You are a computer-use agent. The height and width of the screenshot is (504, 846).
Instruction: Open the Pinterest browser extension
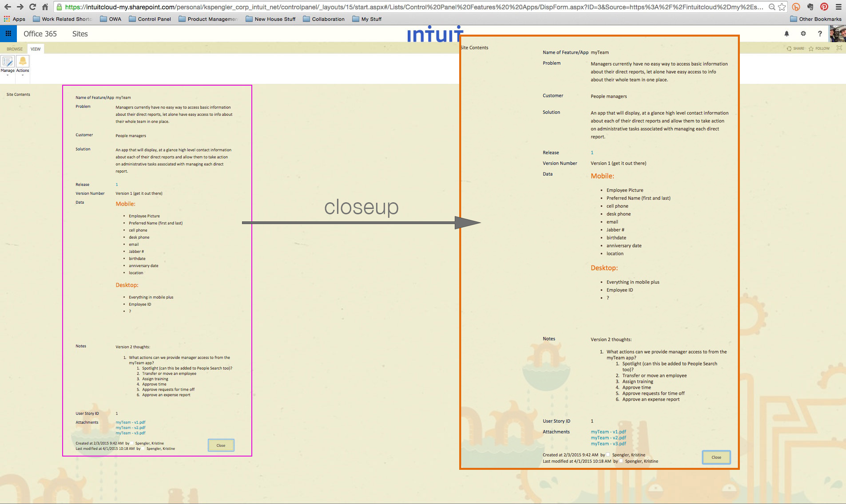pos(825,7)
